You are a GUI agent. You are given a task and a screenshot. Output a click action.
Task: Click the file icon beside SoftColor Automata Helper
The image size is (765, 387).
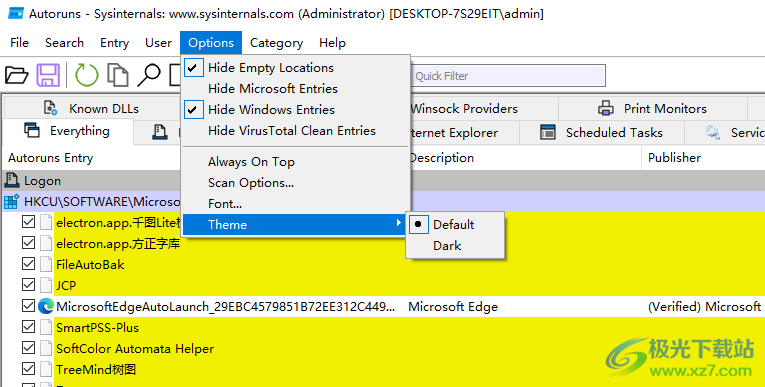click(x=46, y=348)
